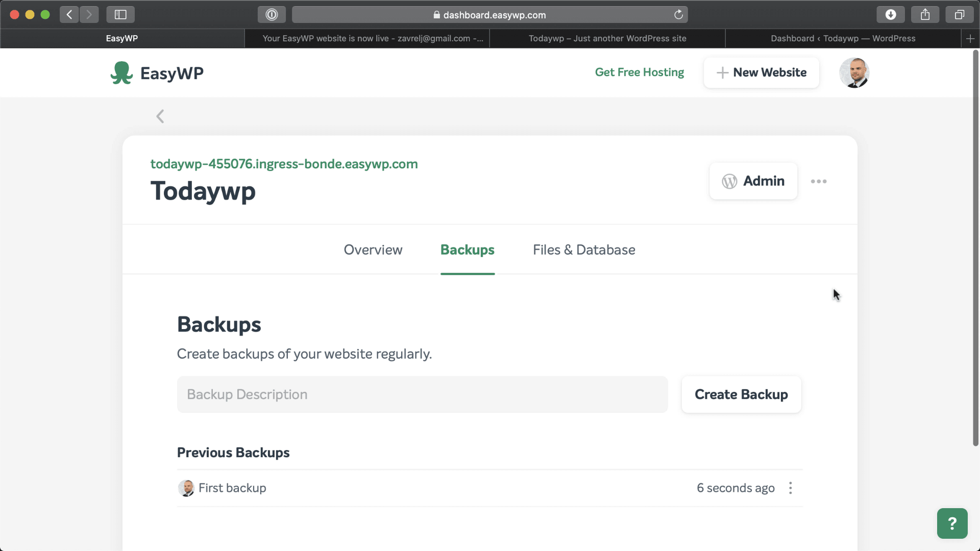Click the New Website button
Image resolution: width=980 pixels, height=551 pixels.
coord(762,72)
